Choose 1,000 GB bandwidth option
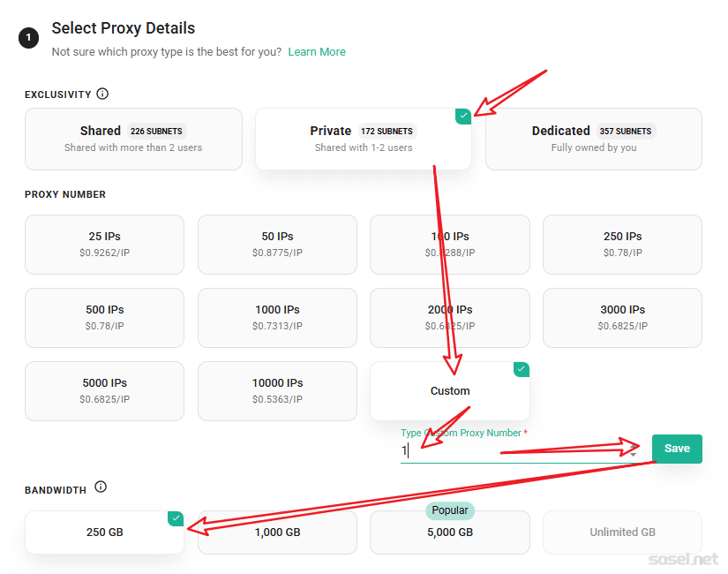Viewport: 728px width, 574px height. [x=277, y=532]
